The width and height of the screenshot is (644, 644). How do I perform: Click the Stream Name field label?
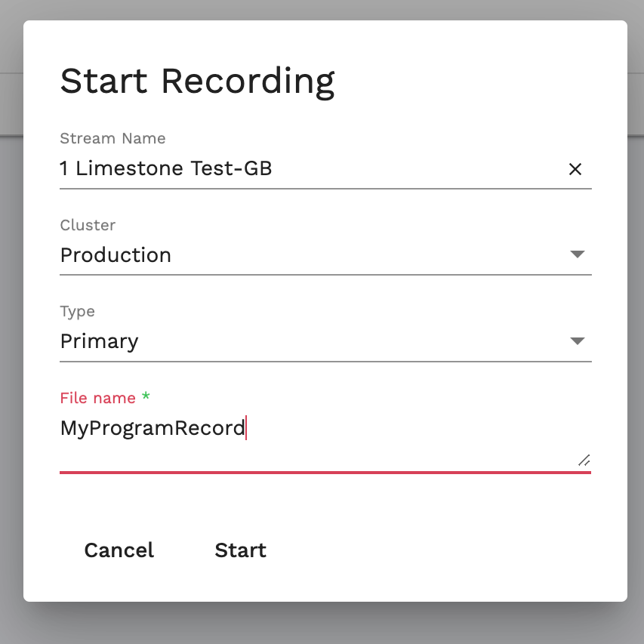(112, 138)
